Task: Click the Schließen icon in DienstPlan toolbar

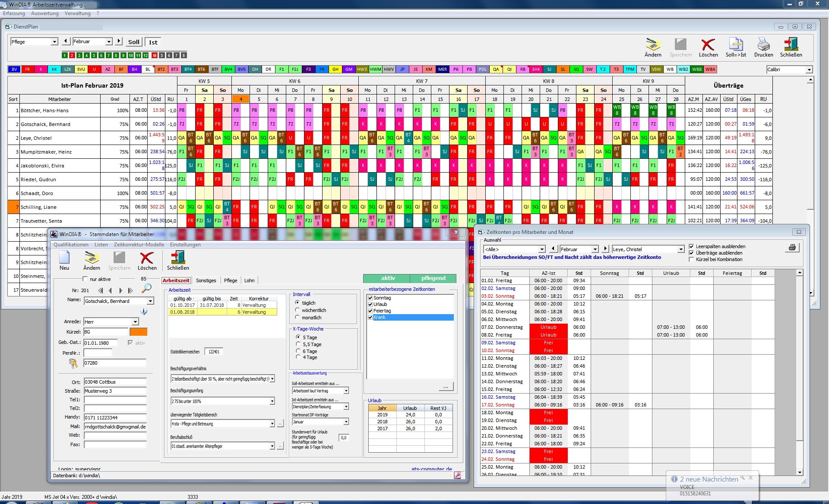Action: [x=791, y=44]
